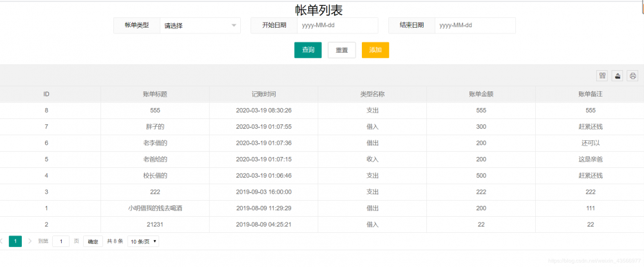Click the time 2020-03-19 01:07:15
Image resolution: width=644 pixels, height=267 pixels.
tap(263, 159)
